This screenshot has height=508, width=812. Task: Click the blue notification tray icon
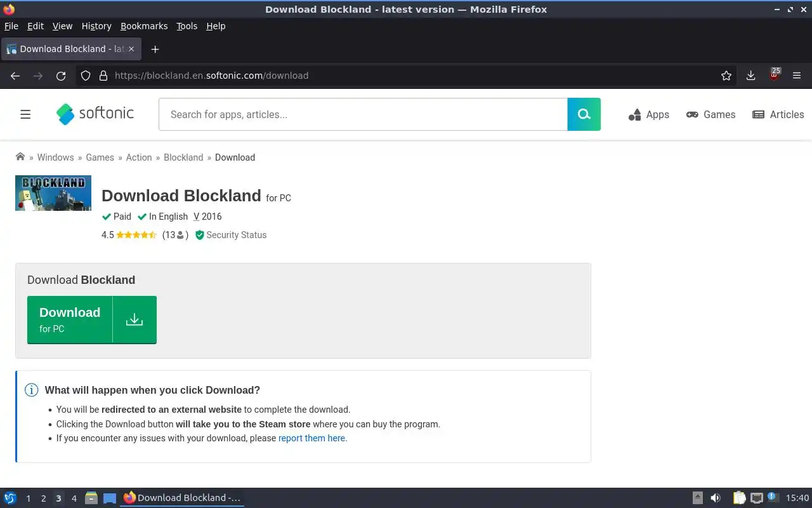click(772, 497)
